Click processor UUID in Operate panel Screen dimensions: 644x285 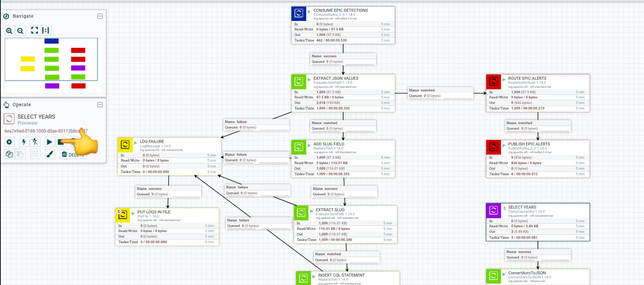[46, 131]
